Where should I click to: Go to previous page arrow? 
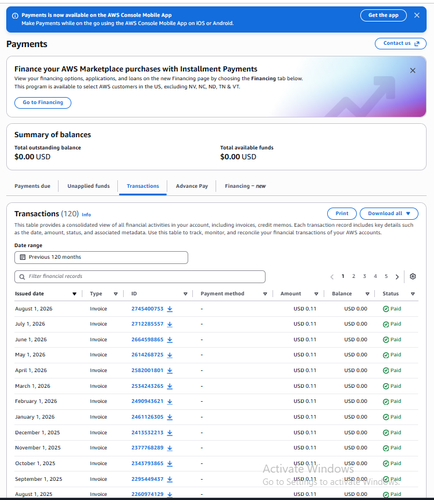332,277
